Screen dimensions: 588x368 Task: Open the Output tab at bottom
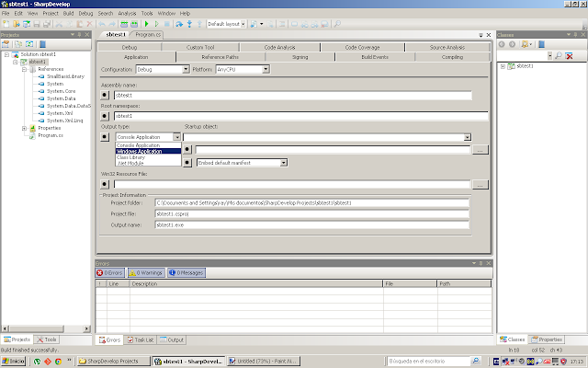pyautogui.click(x=172, y=339)
